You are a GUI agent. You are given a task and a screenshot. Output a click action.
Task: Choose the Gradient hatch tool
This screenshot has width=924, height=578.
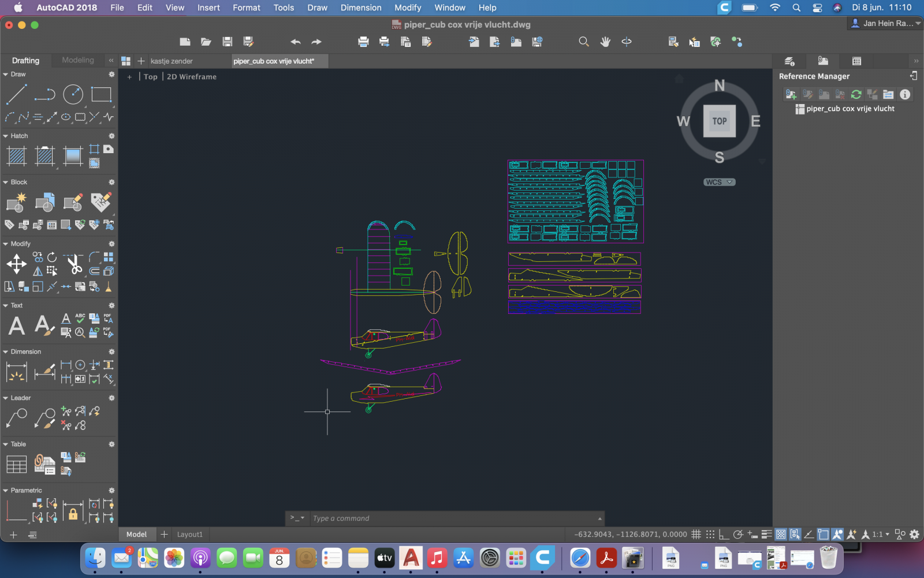73,156
